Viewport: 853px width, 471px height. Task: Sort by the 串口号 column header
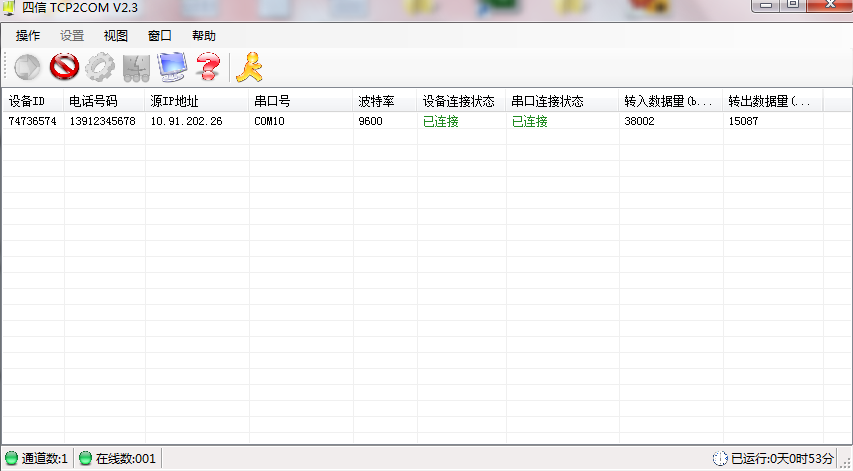click(x=301, y=101)
